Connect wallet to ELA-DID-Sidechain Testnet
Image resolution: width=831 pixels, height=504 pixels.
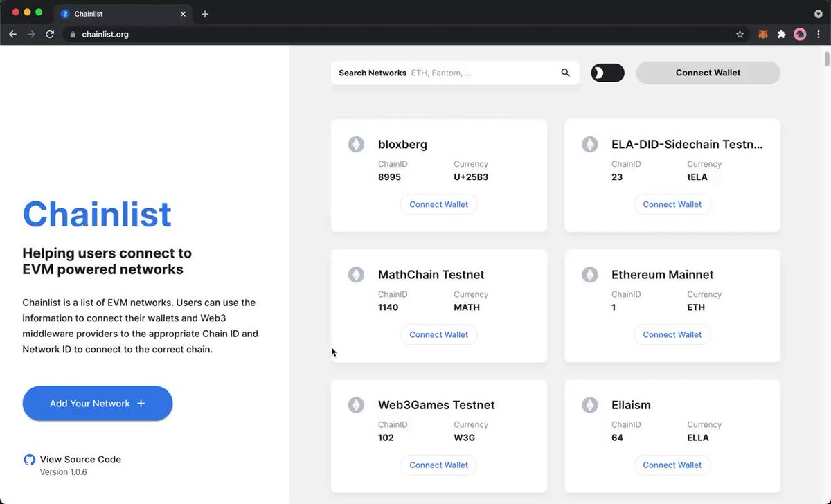672,204
